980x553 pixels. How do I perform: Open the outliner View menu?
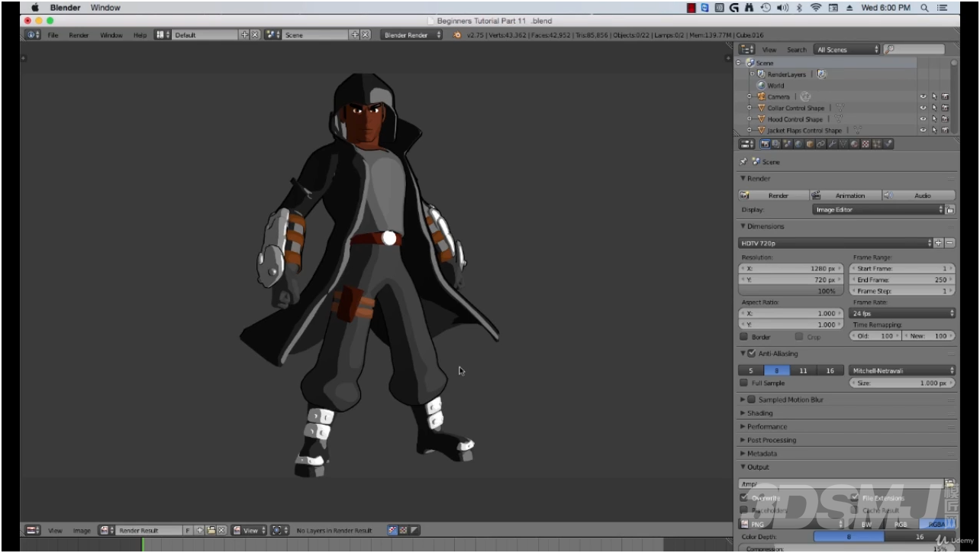(x=769, y=50)
